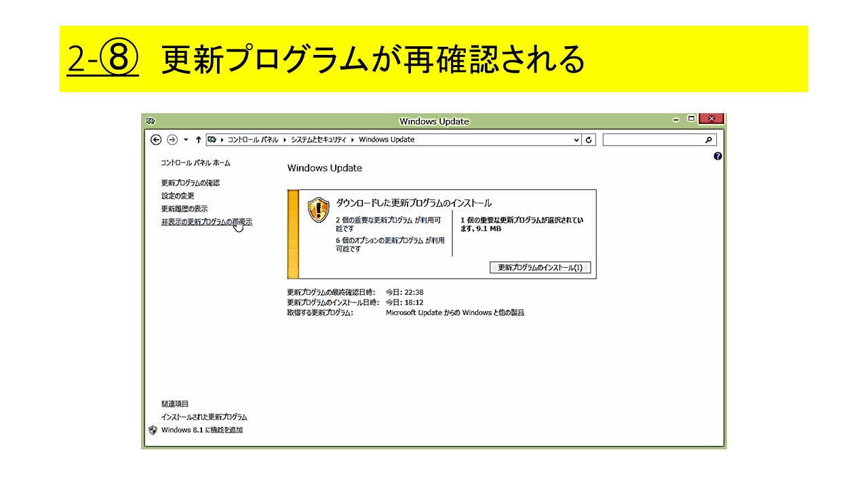The height and width of the screenshot is (488, 868).
Task: Click the 今日: 18:12 install time
Action: 405,303
